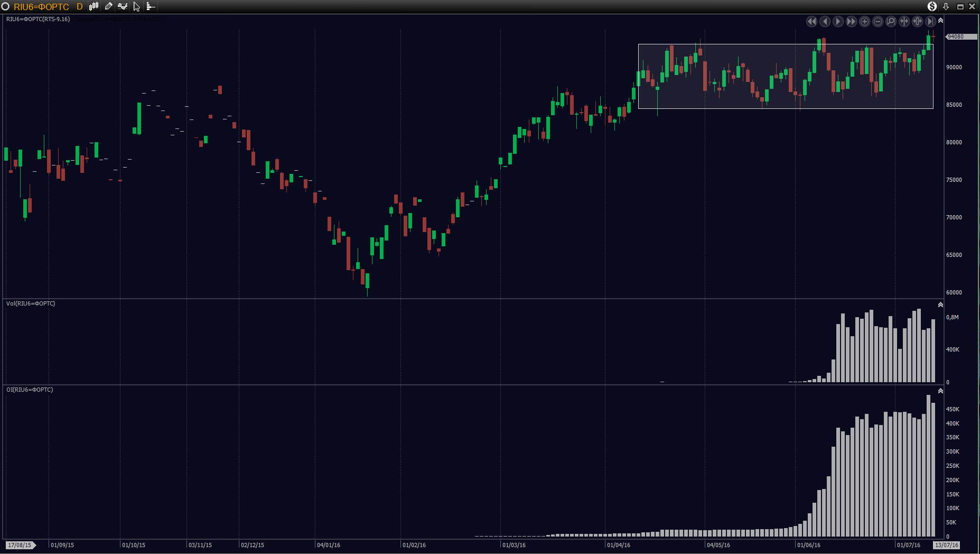
Task: Click the 01/02/16 date axis label
Action: coord(414,546)
